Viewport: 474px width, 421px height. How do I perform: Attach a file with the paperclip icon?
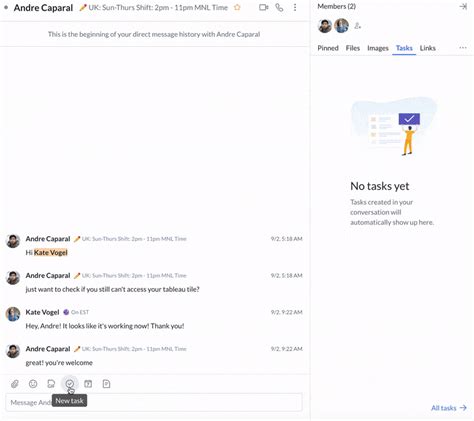click(15, 384)
